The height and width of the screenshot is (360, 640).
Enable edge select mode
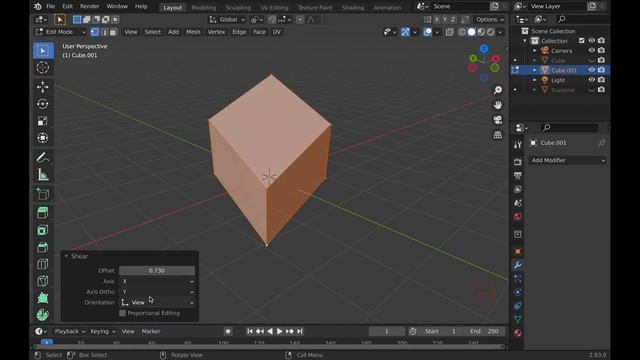coord(104,32)
